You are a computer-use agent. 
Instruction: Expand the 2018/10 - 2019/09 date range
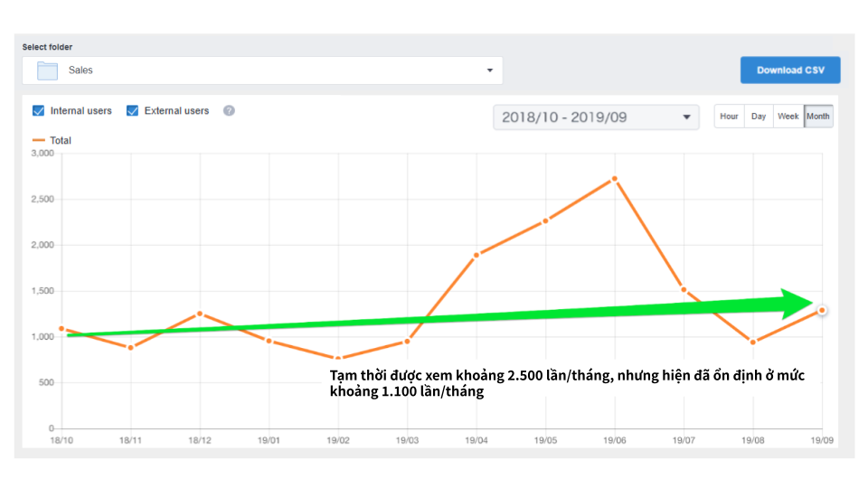tap(596, 117)
